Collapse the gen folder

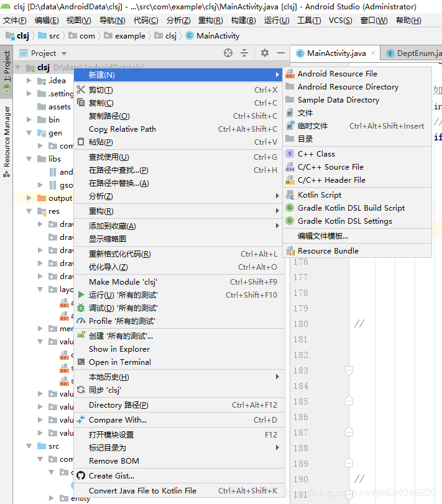[29, 133]
